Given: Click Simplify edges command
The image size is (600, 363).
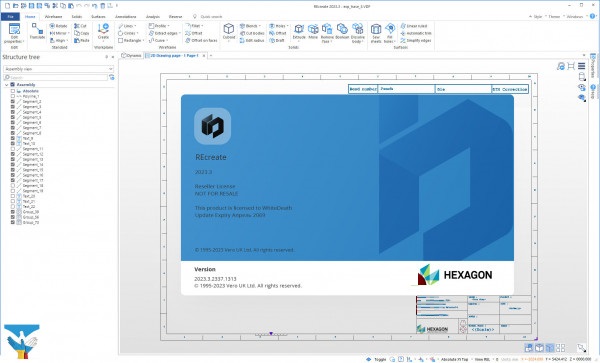Looking at the screenshot, I should [416, 40].
